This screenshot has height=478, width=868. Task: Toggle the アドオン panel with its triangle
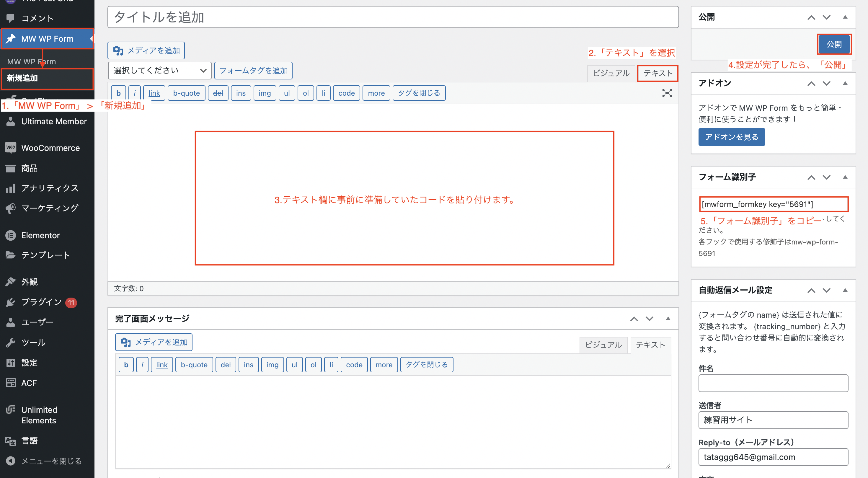point(845,83)
